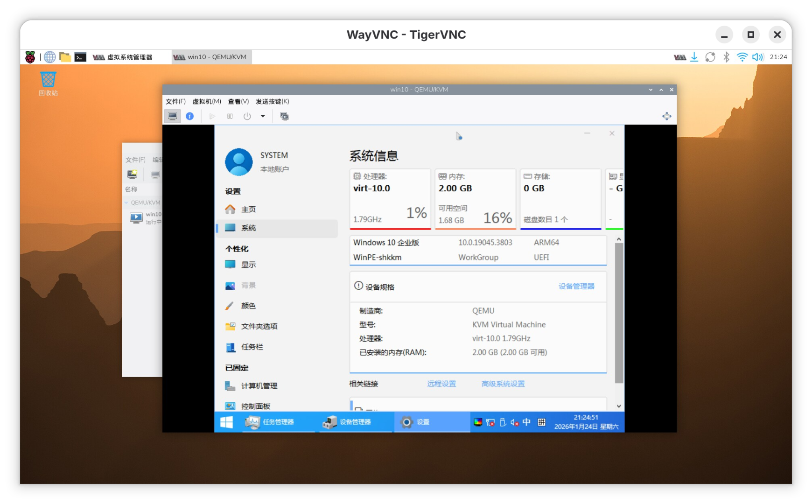This screenshot has width=812, height=504.
Task: Click Windows Start button in guest
Action: 226,422
